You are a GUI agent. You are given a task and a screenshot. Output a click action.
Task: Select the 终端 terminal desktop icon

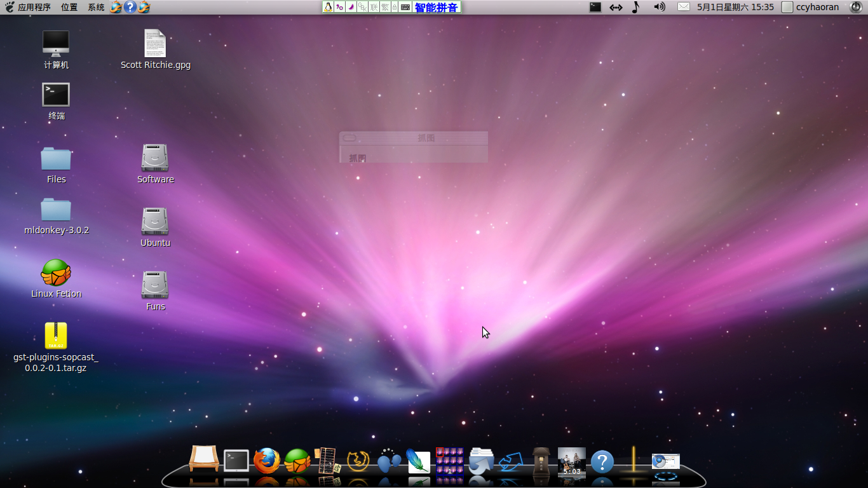tap(56, 95)
